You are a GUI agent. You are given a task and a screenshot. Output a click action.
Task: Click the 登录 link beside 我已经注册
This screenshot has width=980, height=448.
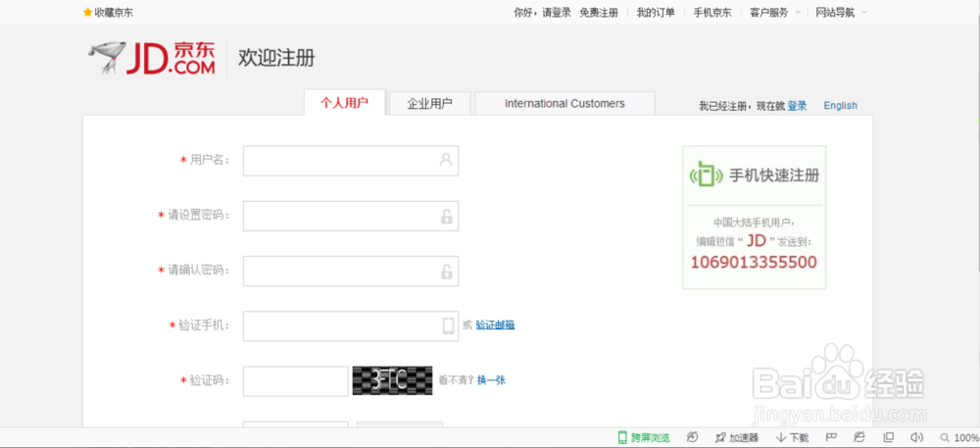click(x=797, y=106)
